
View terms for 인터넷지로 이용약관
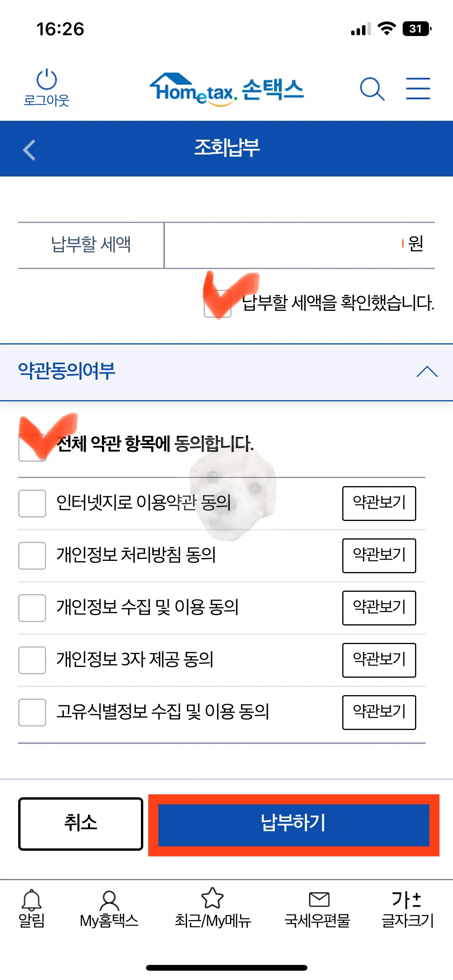coord(379,503)
